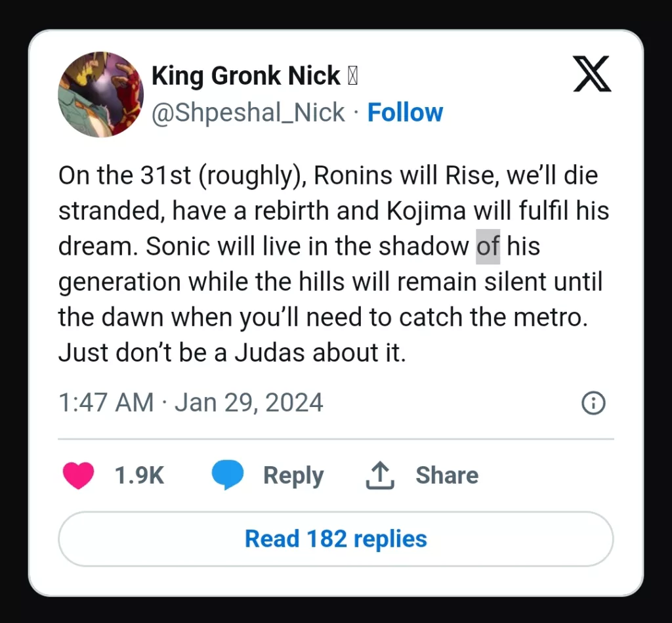This screenshot has height=623, width=672.
Task: Click the King Gronk Nick display name
Action: tap(245, 76)
